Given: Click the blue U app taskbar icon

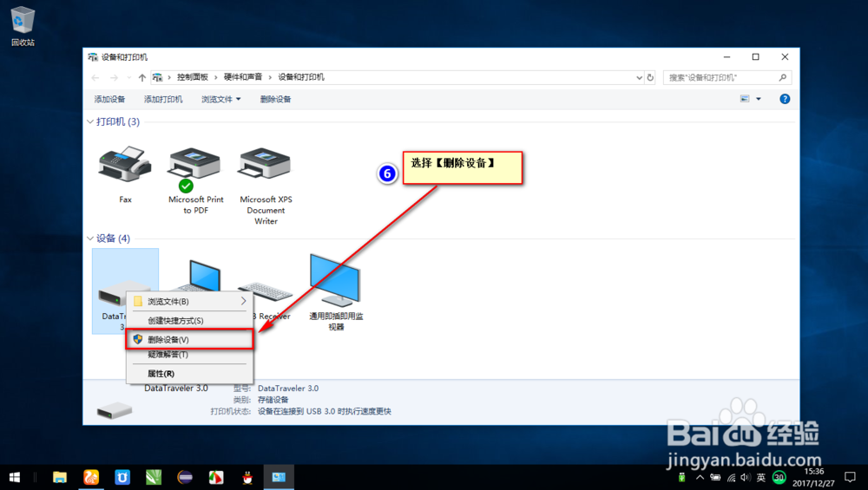Looking at the screenshot, I should pyautogui.click(x=122, y=477).
